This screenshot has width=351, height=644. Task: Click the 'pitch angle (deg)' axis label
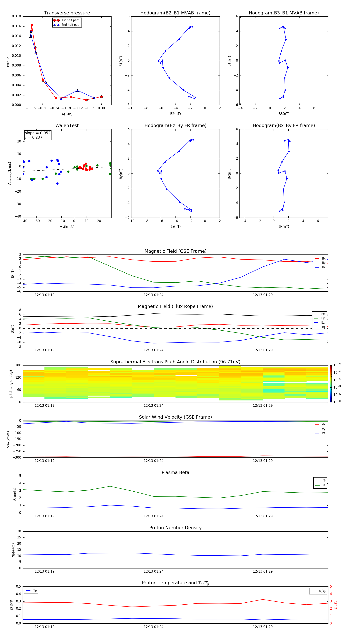pos(11,384)
